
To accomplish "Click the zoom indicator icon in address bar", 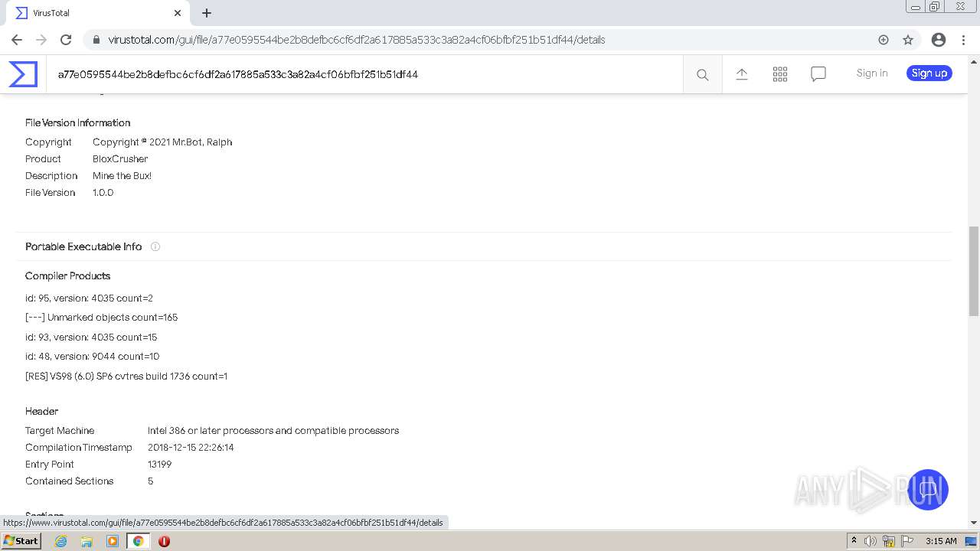I will click(x=884, y=40).
